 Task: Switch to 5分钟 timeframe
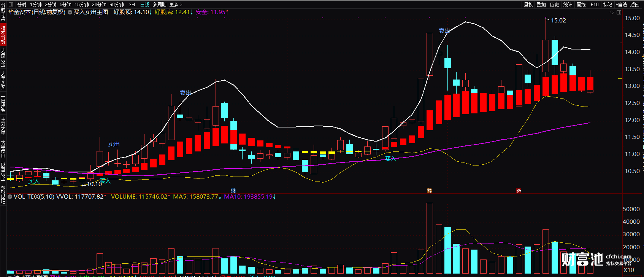pos(65,5)
